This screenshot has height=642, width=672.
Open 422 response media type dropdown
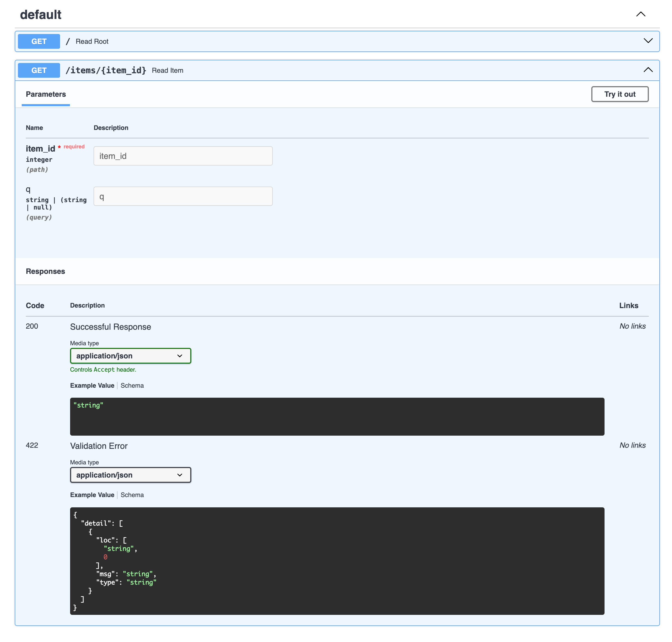(x=130, y=475)
